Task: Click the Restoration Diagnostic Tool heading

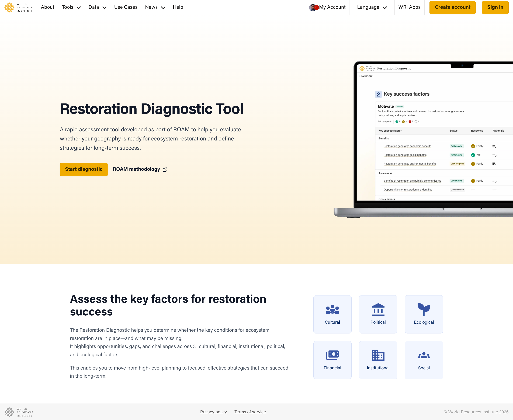Action: 152,109
